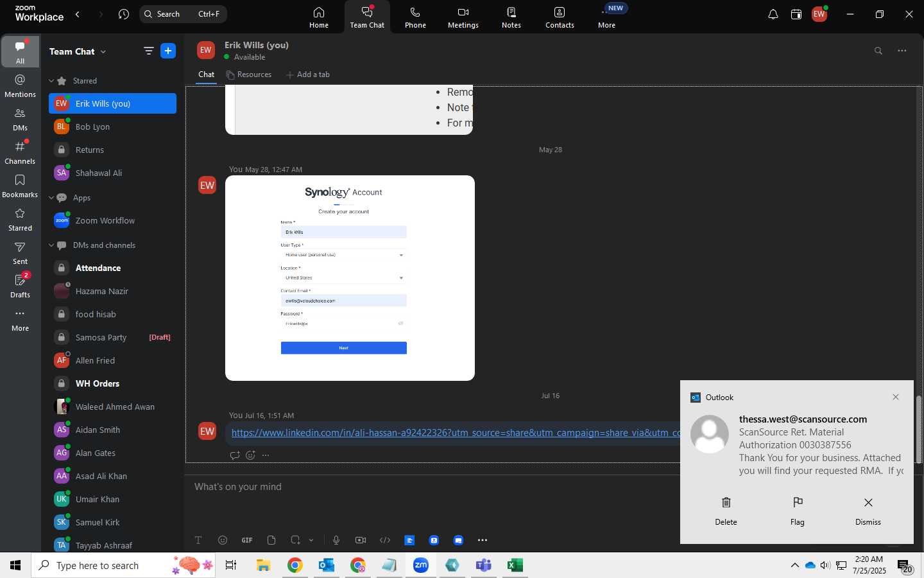Screen dimensions: 924x578
Task: Open Microsoft Teams from the taskbar
Action: coord(483,565)
